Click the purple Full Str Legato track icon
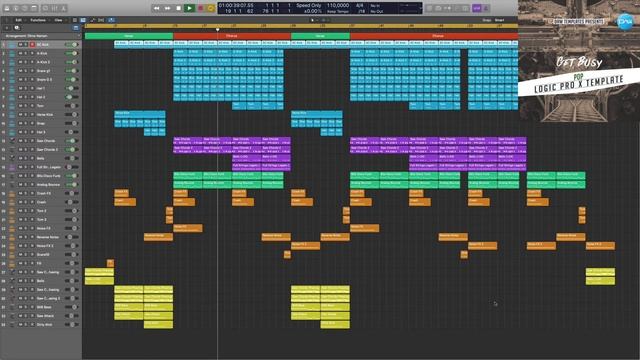640x360 pixels. [x=12, y=167]
